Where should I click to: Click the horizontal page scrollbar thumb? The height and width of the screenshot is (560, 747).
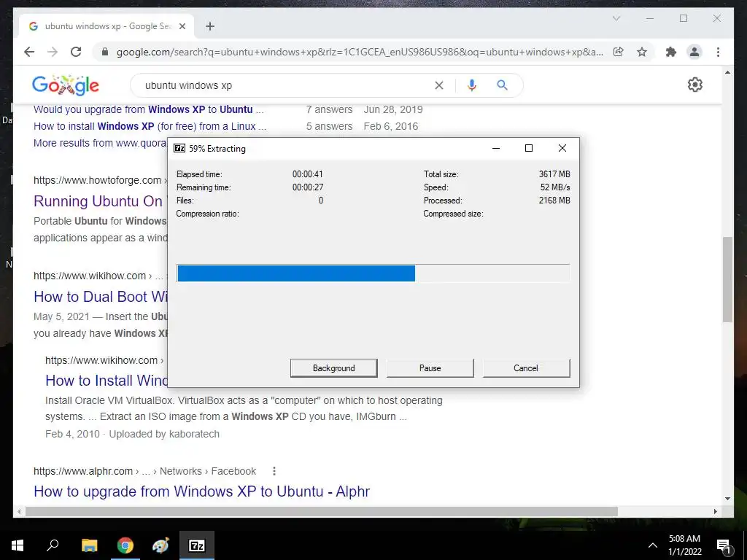point(322,511)
